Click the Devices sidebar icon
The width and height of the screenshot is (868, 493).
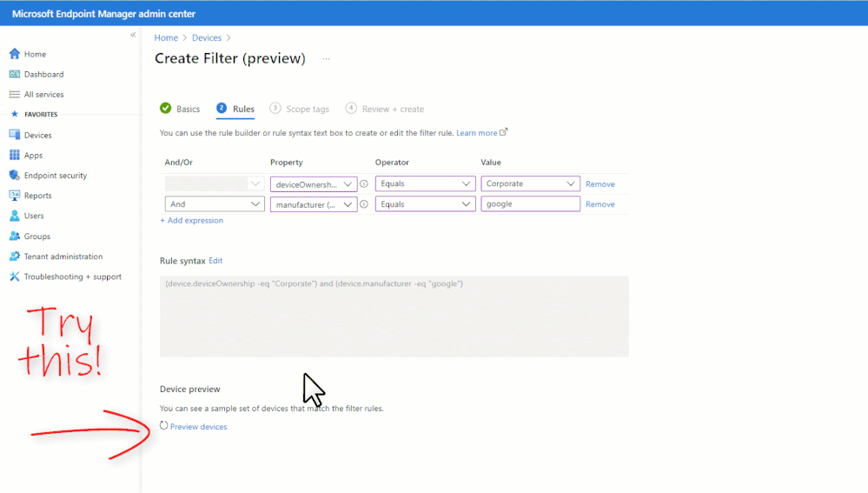point(14,136)
